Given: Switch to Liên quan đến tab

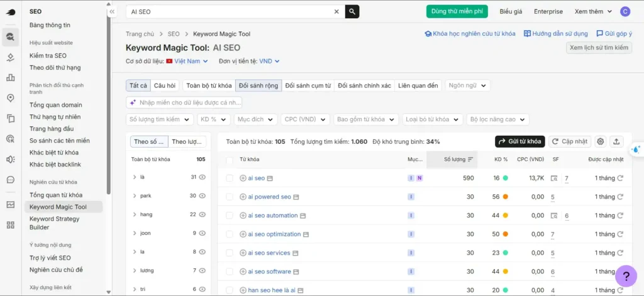Looking at the screenshot, I should click(418, 85).
